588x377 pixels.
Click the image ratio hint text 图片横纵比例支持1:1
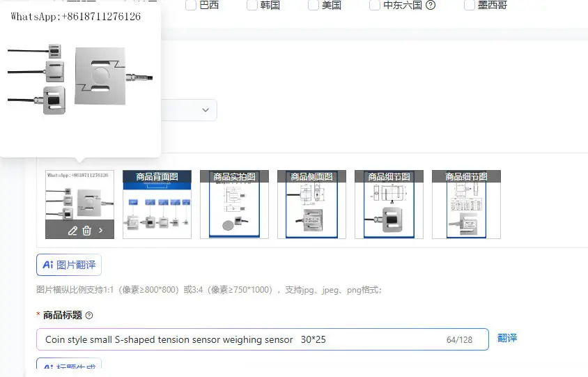click(x=209, y=290)
